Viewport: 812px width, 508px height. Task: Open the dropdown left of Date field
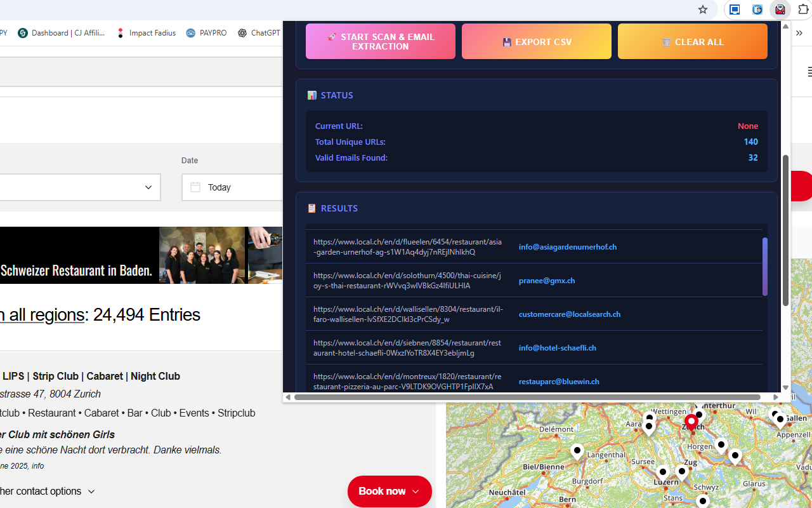(x=80, y=187)
